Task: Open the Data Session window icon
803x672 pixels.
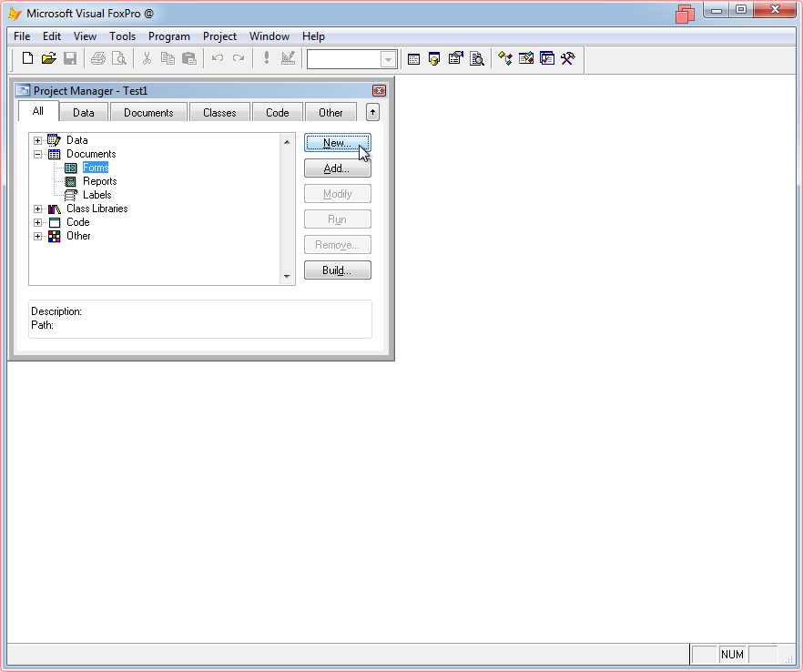Action: point(434,59)
